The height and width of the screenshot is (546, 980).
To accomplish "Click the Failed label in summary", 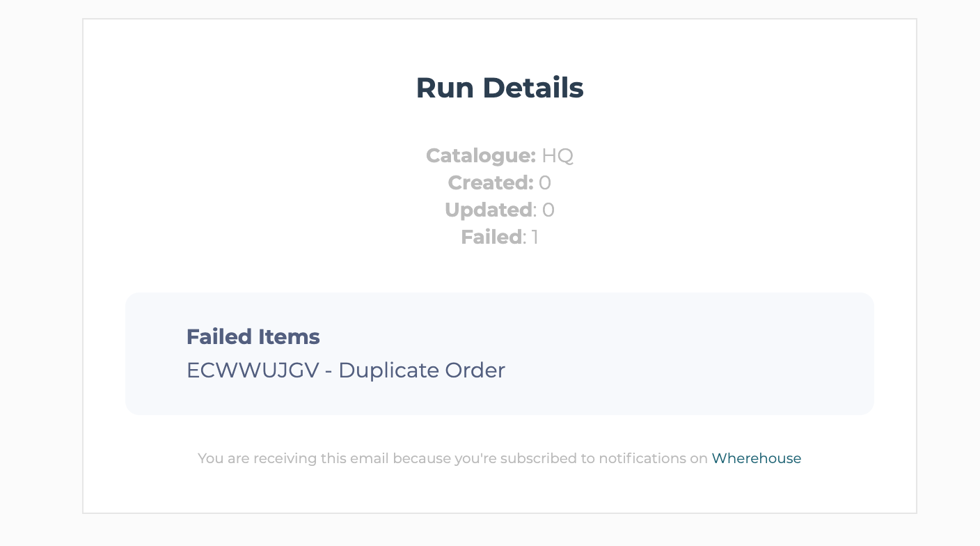I will (x=491, y=237).
